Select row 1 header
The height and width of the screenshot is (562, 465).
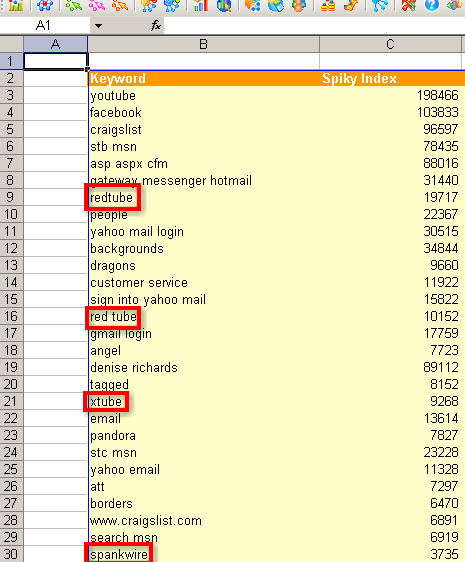tap(11, 61)
